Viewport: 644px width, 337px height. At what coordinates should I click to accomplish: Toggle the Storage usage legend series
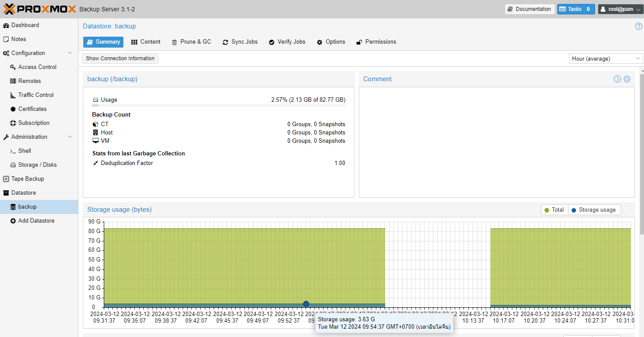pyautogui.click(x=594, y=210)
